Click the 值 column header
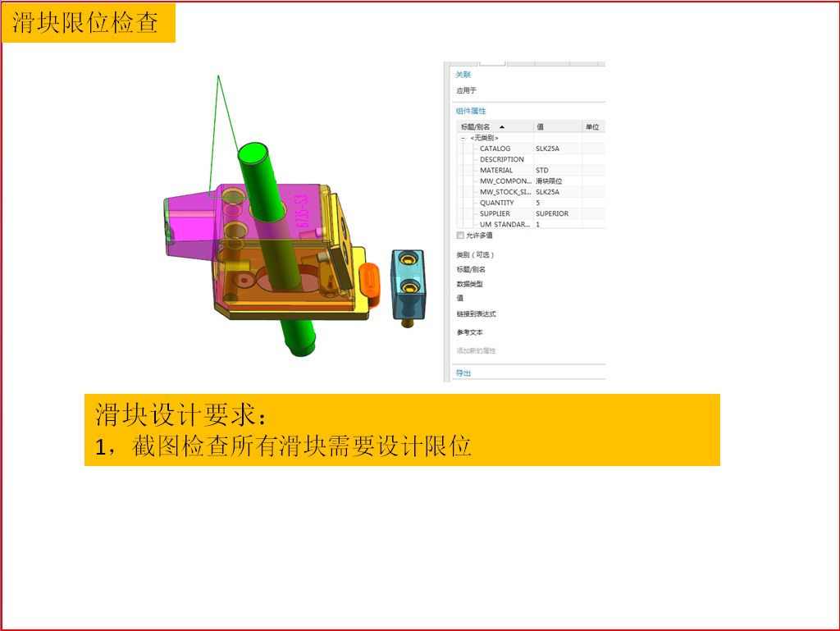Viewport: 840px width, 631px height. click(558, 127)
